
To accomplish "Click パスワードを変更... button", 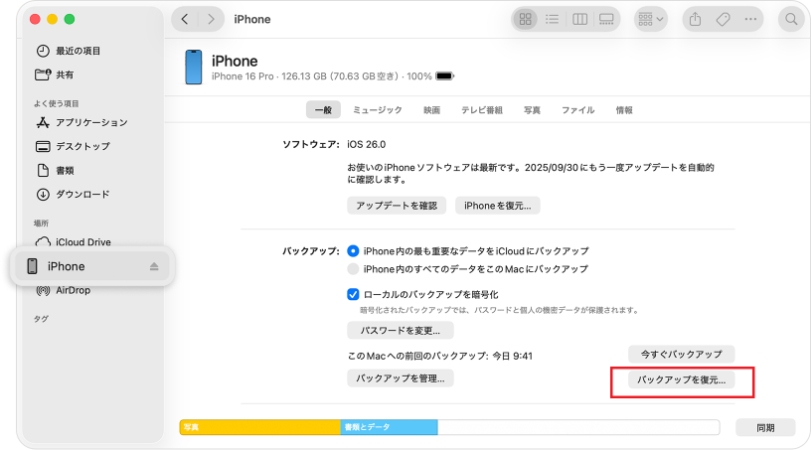I will click(400, 331).
